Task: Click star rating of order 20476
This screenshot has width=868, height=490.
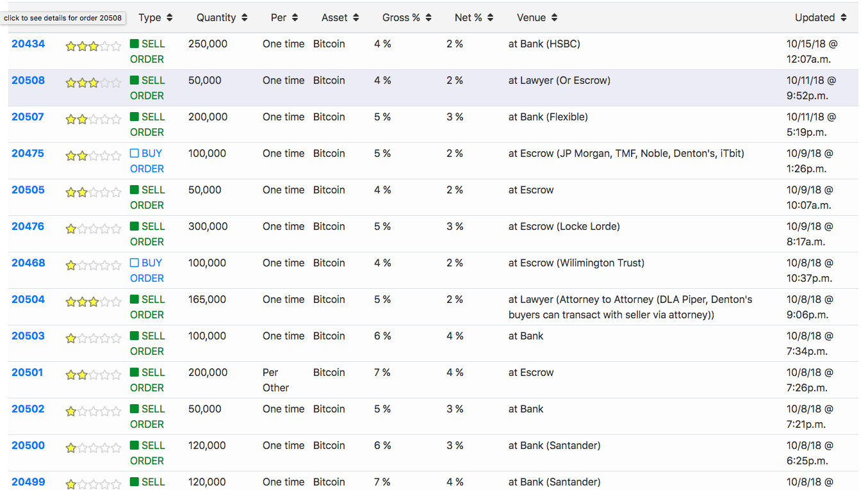Action: point(93,229)
